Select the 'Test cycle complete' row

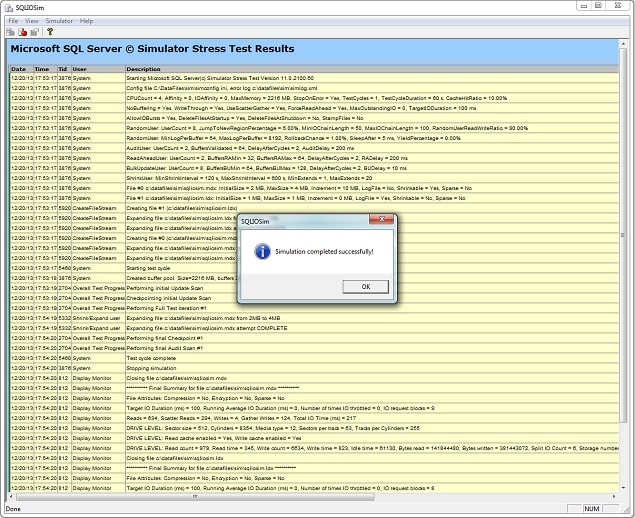(x=314, y=358)
